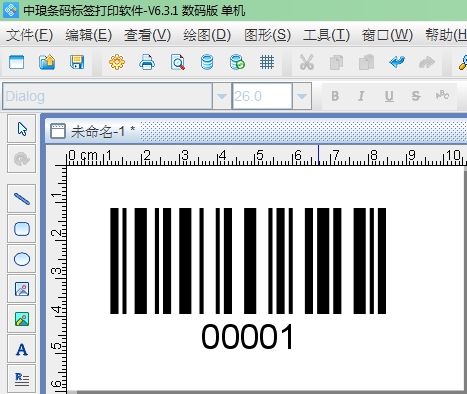Open the 查看(V) menu
The image size is (467, 394).
tap(148, 35)
